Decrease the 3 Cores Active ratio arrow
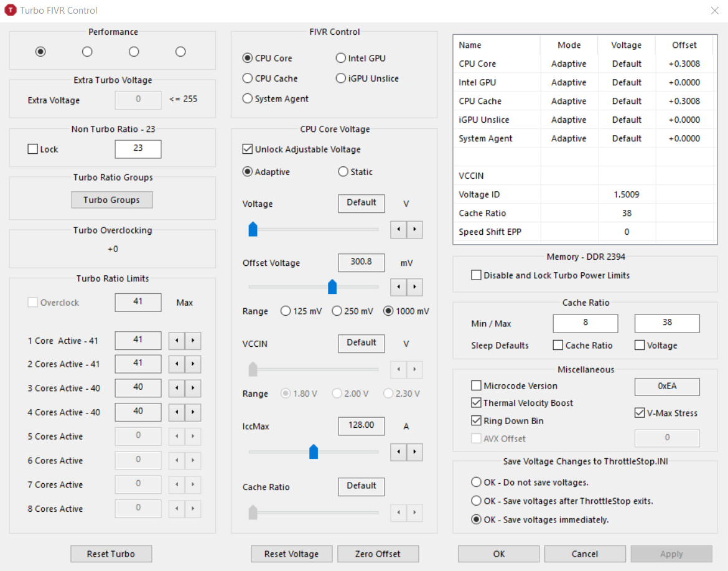Screen dimensions: 728x571 click(177, 389)
